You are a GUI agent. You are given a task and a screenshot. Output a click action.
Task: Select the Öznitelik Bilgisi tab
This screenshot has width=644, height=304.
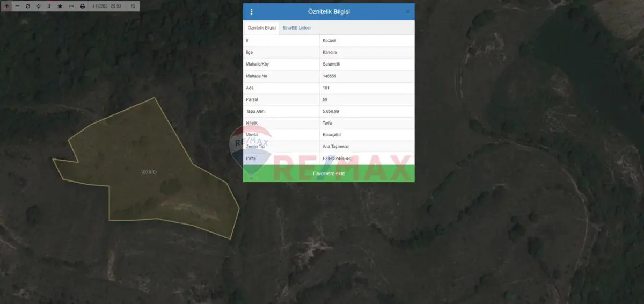(262, 27)
